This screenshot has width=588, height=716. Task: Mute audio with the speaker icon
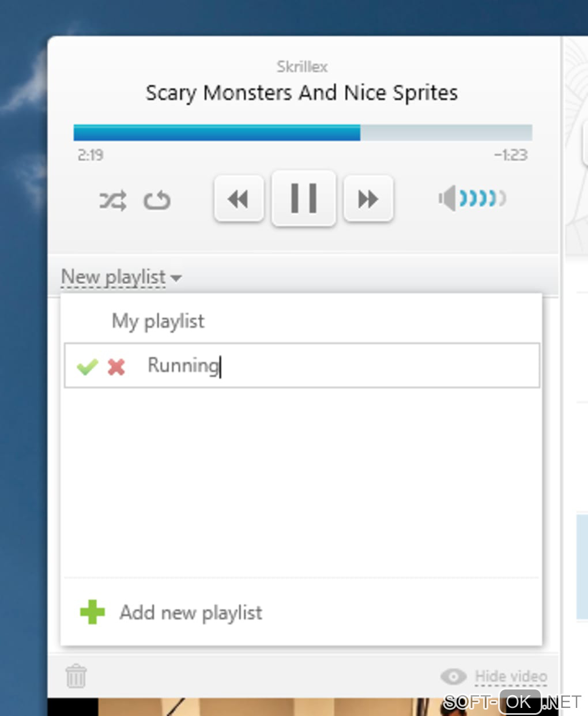(x=447, y=199)
